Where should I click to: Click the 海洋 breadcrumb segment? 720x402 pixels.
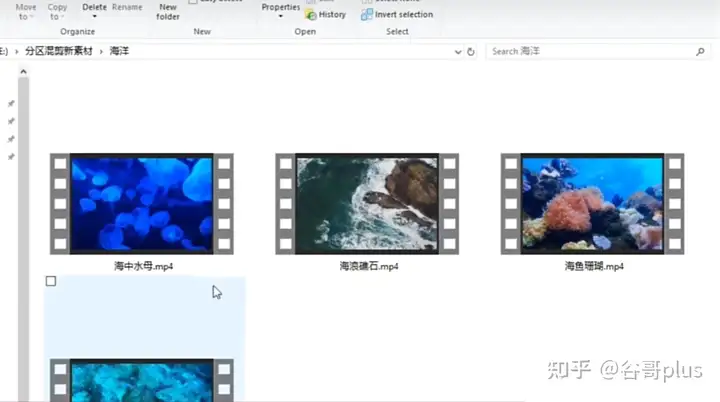(x=119, y=51)
